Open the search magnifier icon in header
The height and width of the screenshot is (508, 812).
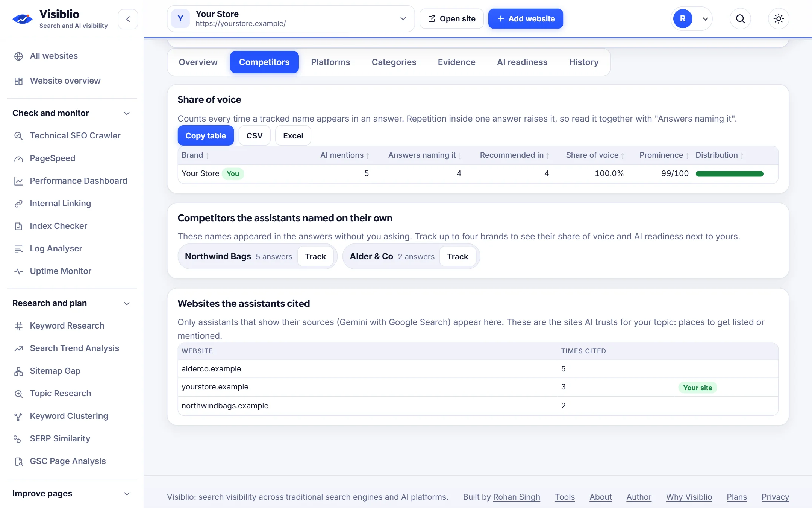740,19
